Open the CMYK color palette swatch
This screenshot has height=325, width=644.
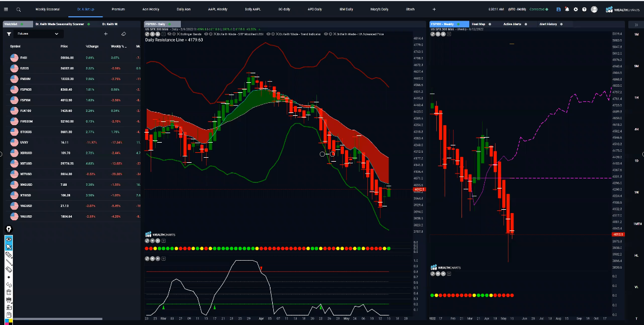pyautogui.click(x=8, y=321)
